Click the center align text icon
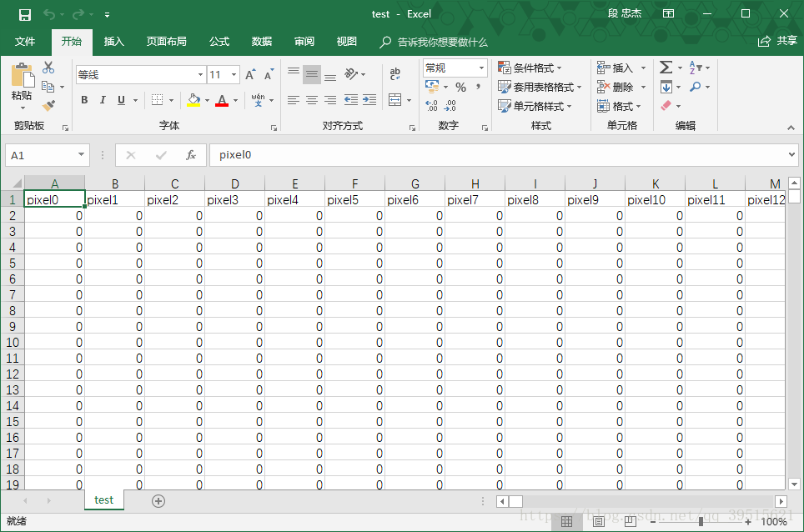804x532 pixels. (x=310, y=100)
